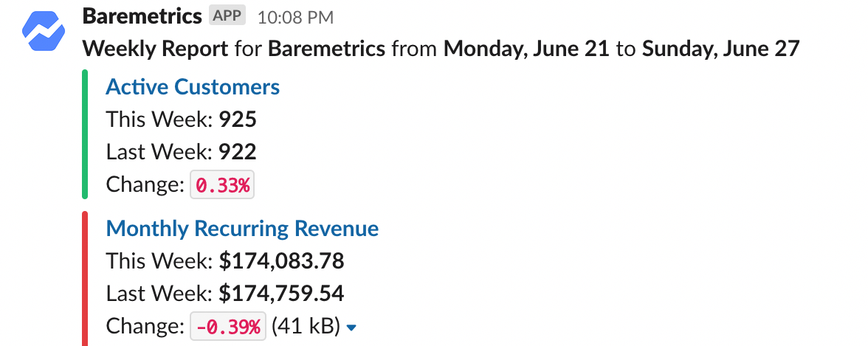The image size is (868, 346).
Task: Open the Active Customers link
Action: 193,87
